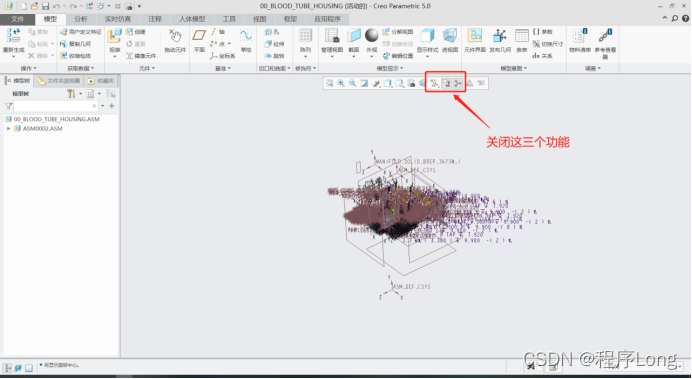The image size is (692, 379).
Task: Open the 模型意图 (Model Intent) group dropdown
Action: click(x=514, y=68)
